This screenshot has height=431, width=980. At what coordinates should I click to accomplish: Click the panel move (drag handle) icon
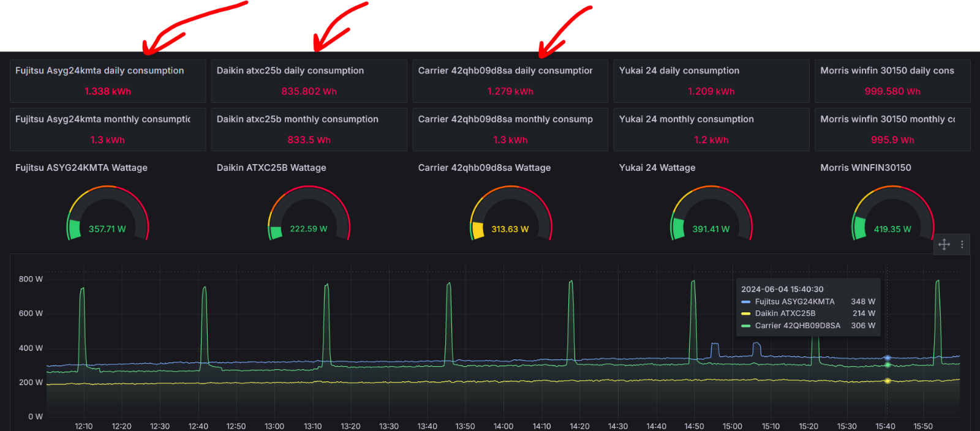click(x=944, y=244)
